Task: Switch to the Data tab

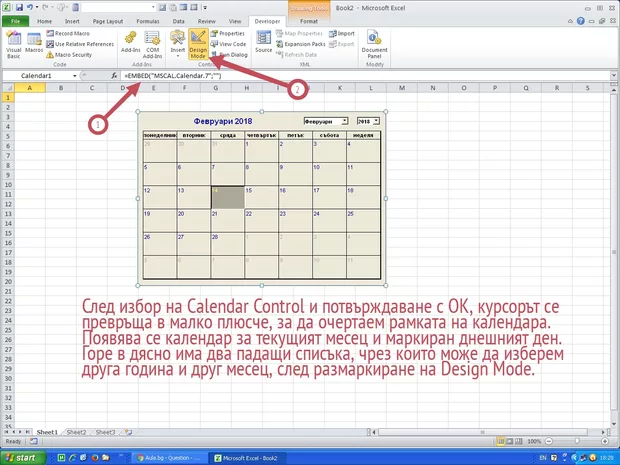Action: (x=178, y=21)
